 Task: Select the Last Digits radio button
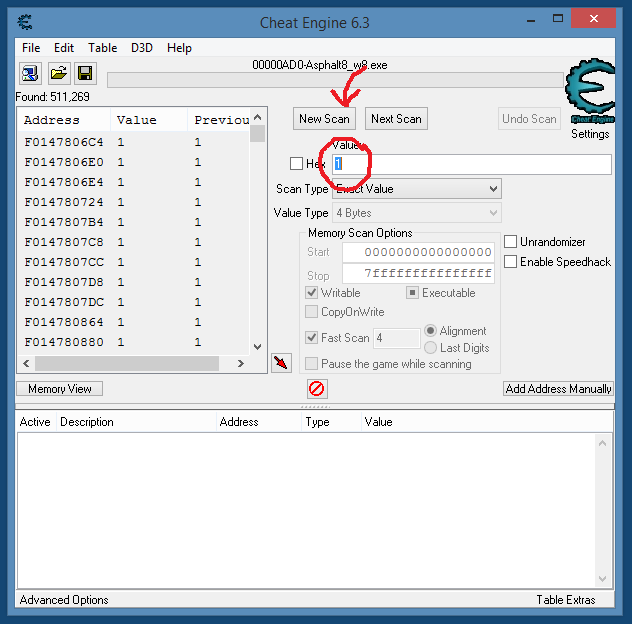(x=431, y=348)
